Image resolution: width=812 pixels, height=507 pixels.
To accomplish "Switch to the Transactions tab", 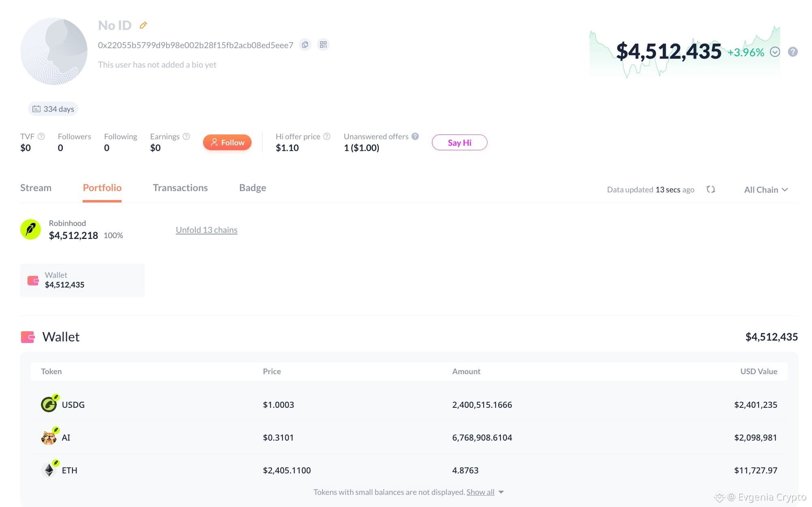I will tap(180, 188).
